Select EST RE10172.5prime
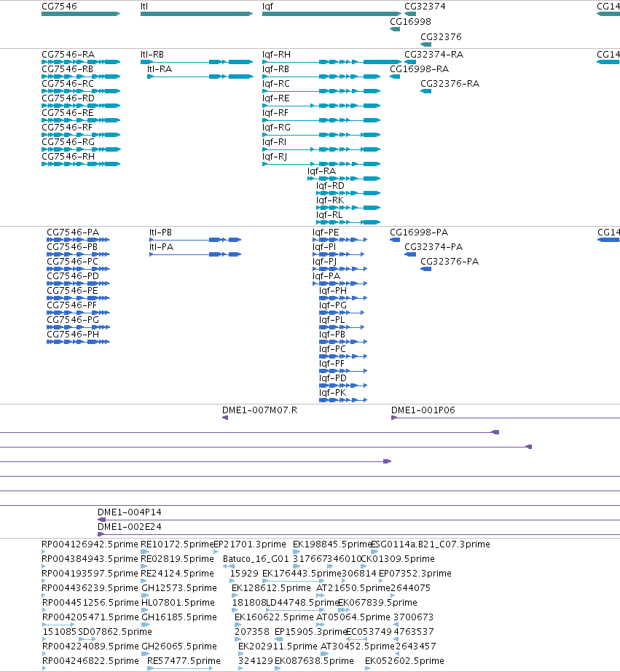This screenshot has width=620, height=672. 177,544
